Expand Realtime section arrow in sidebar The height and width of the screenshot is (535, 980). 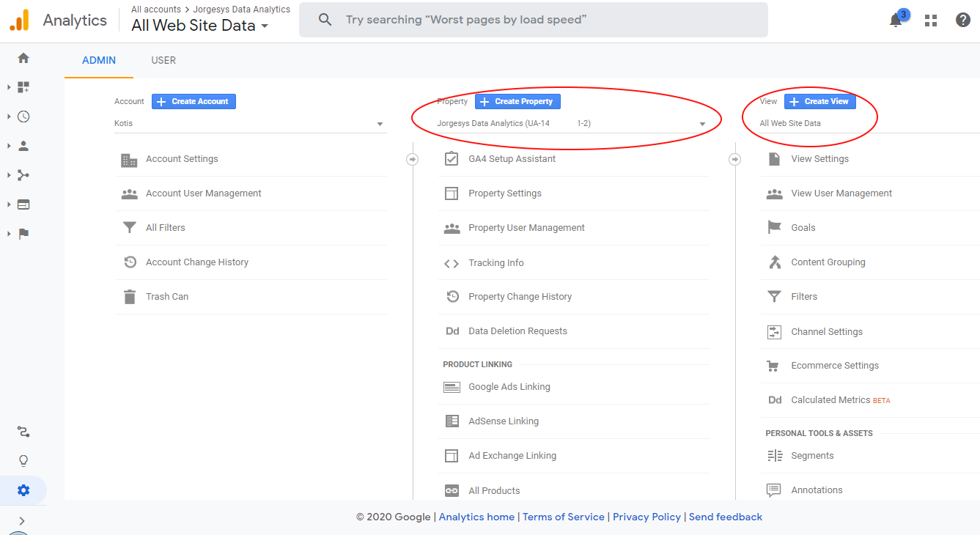coord(9,117)
